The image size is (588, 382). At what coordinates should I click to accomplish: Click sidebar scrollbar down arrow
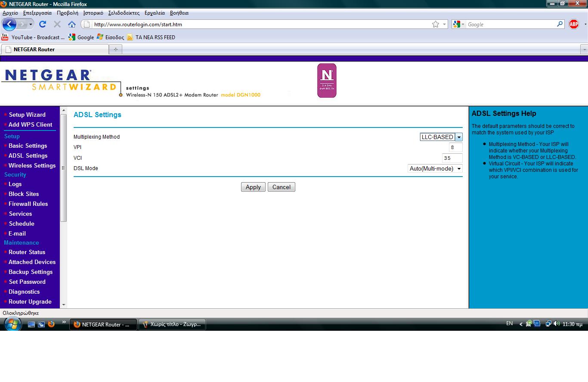click(64, 304)
